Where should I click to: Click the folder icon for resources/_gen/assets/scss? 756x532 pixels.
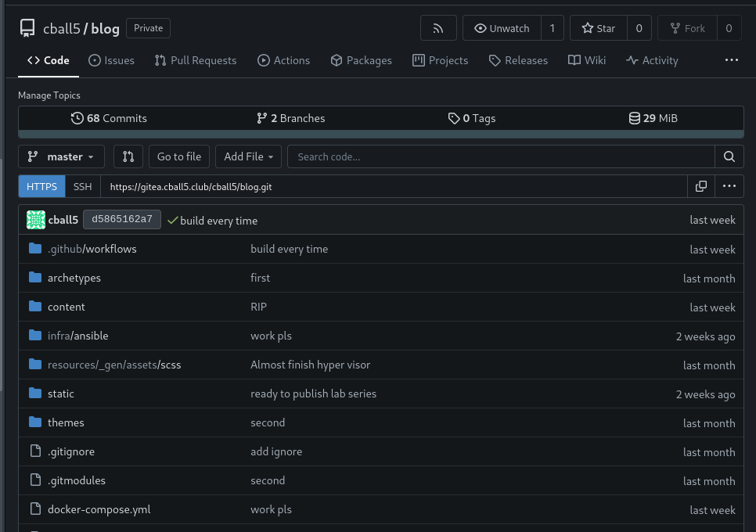pos(35,364)
